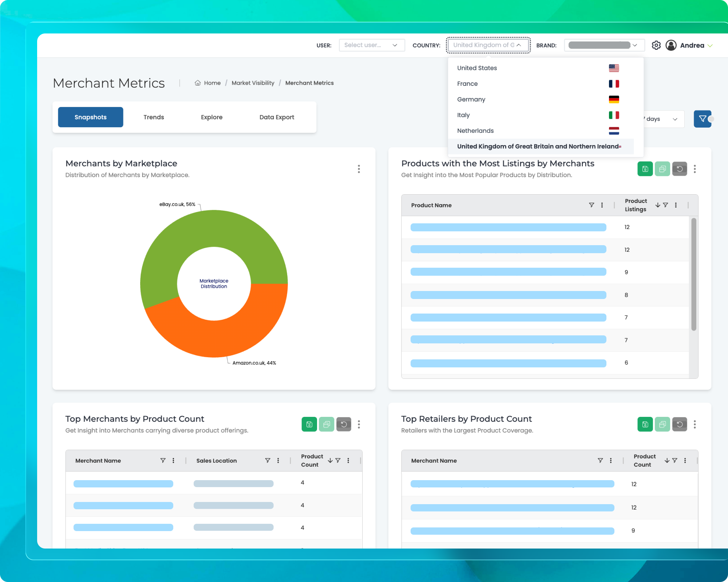Filter the Product Name column
Viewport: 728px width, 582px height.
coord(591,205)
